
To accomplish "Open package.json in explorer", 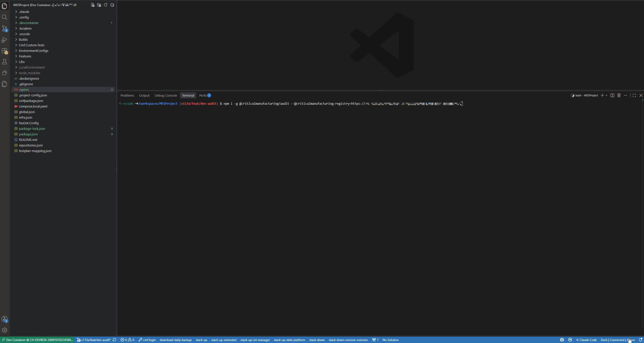I will pos(63,134).
